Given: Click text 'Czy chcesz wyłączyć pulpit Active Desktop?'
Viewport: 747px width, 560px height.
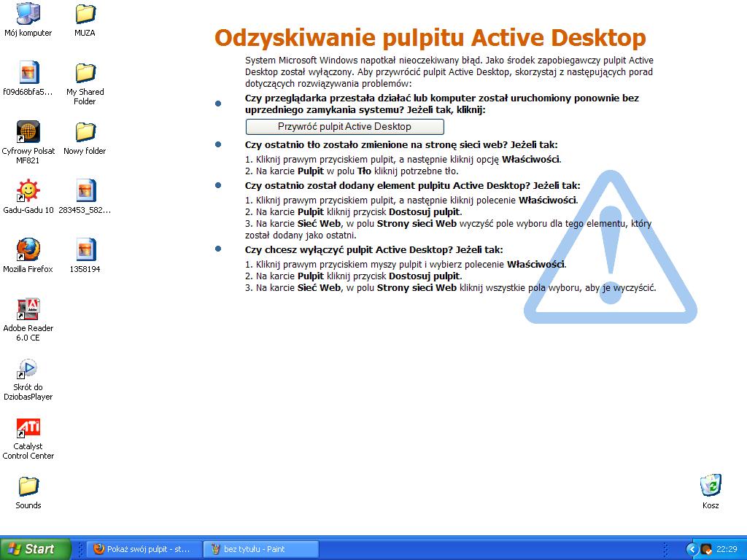Looking at the screenshot, I should click(349, 249).
